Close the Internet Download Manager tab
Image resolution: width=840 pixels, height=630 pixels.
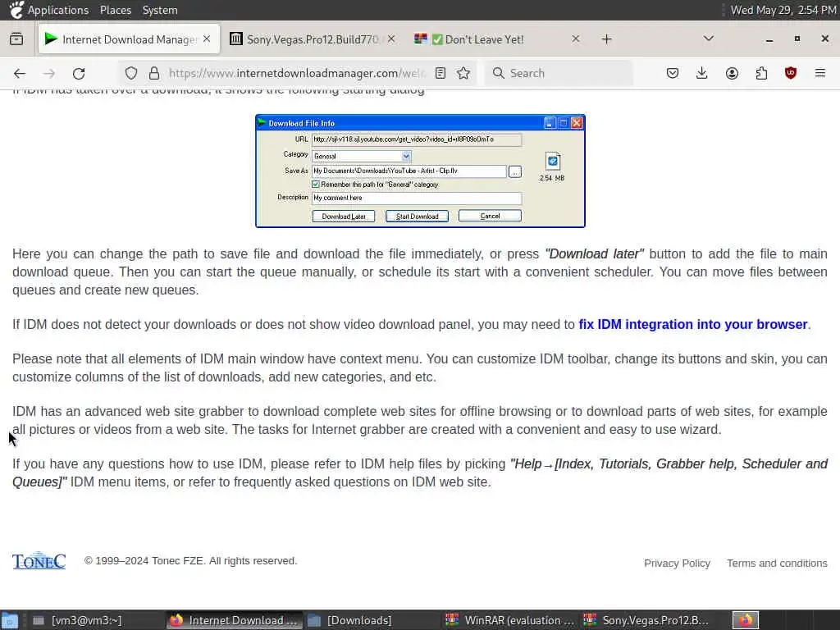pyautogui.click(x=207, y=39)
